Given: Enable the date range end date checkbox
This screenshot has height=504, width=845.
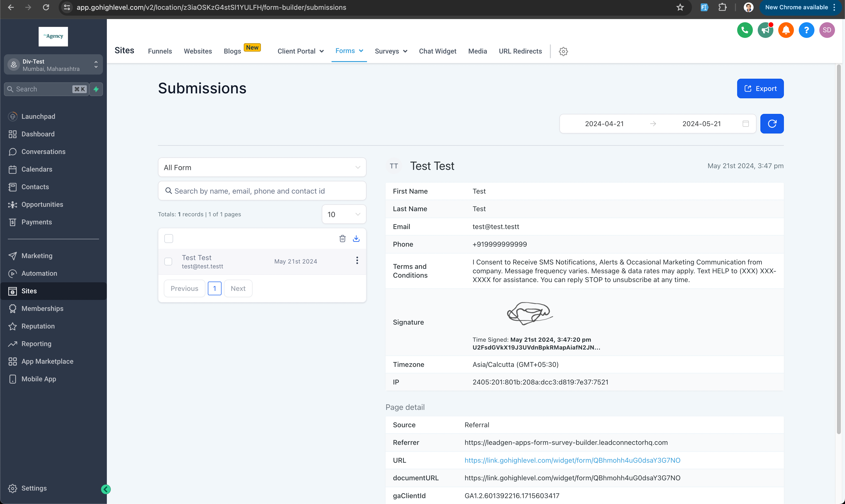Looking at the screenshot, I should click(745, 124).
